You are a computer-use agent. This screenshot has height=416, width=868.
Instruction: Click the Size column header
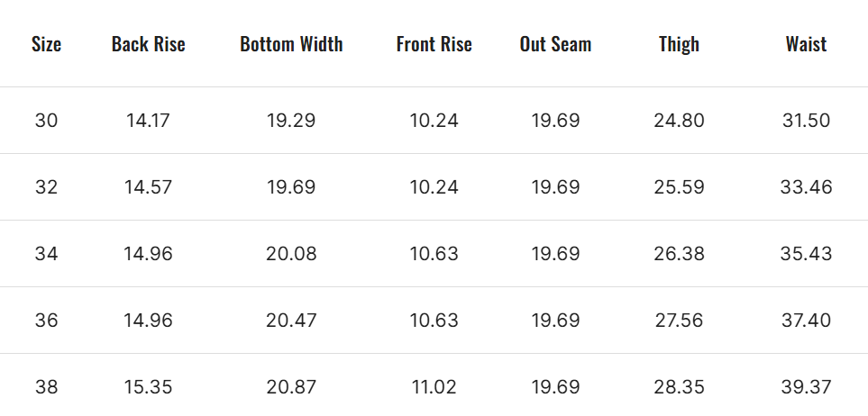point(46,44)
